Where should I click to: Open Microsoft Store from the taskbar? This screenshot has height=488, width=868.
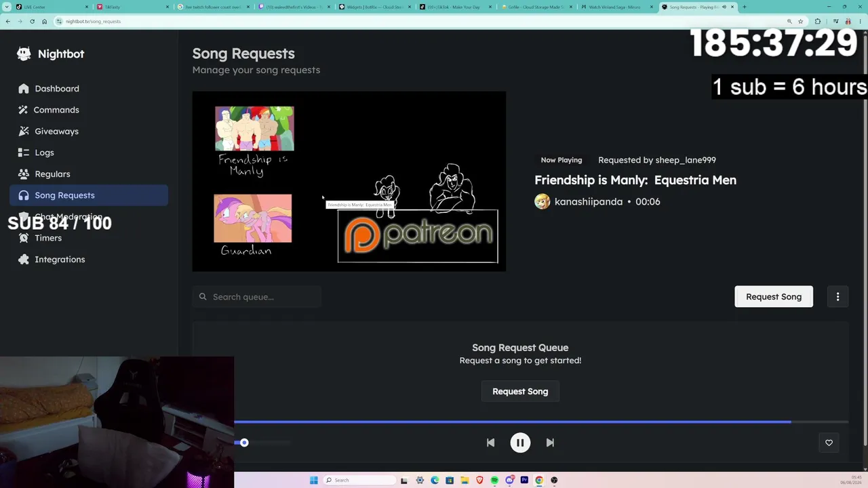[450, 480]
